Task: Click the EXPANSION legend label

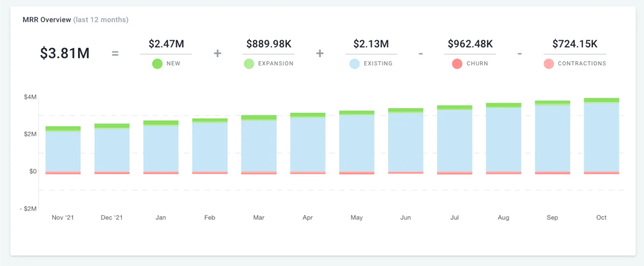Action: [x=276, y=64]
